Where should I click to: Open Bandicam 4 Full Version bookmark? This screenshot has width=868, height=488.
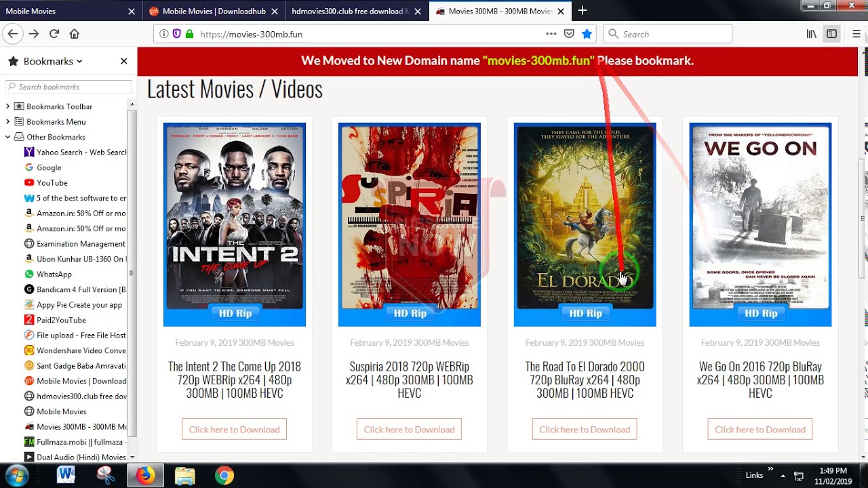(75, 289)
